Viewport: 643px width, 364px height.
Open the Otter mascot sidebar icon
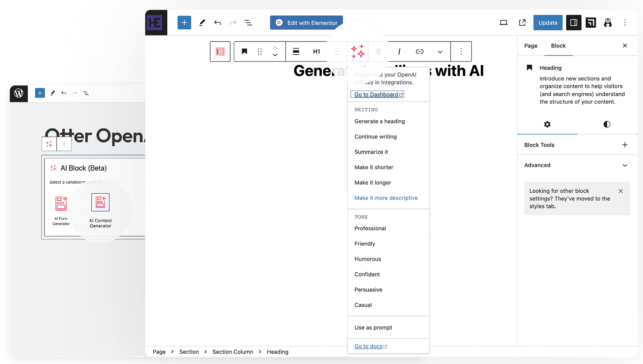[x=608, y=23]
